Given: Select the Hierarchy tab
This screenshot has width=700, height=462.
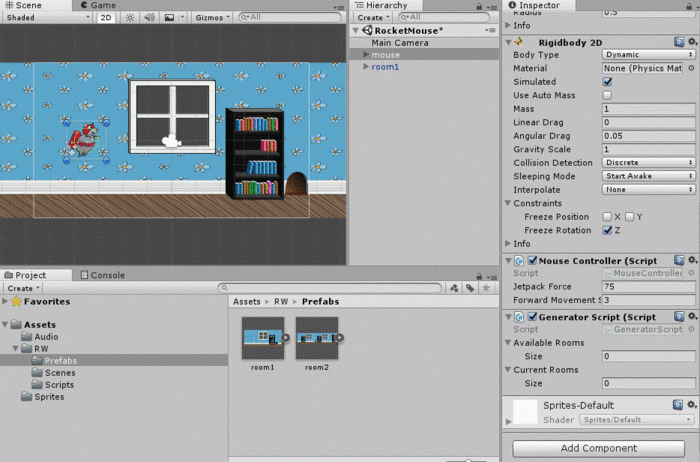Looking at the screenshot, I should click(382, 5).
